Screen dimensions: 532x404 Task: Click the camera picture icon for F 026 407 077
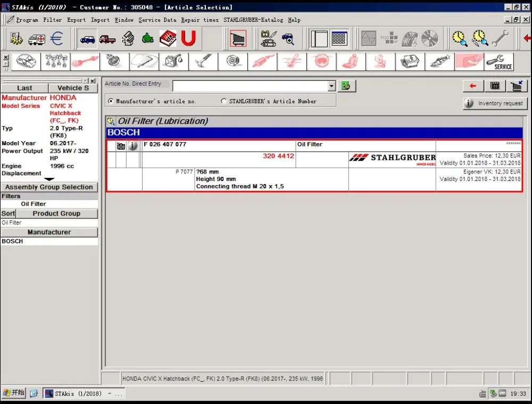click(121, 146)
